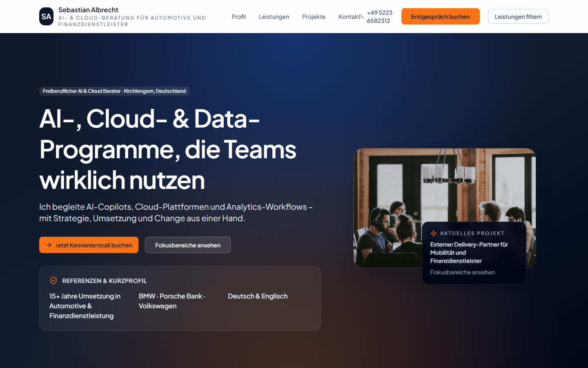The height and width of the screenshot is (368, 588).
Task: Click the REFERENZEN & KURZPROFIL heading
Action: (105, 281)
